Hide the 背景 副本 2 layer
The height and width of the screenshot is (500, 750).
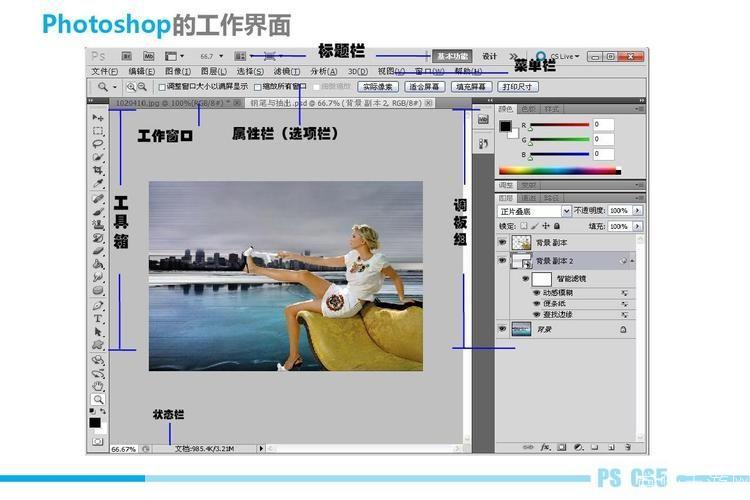[x=502, y=261]
